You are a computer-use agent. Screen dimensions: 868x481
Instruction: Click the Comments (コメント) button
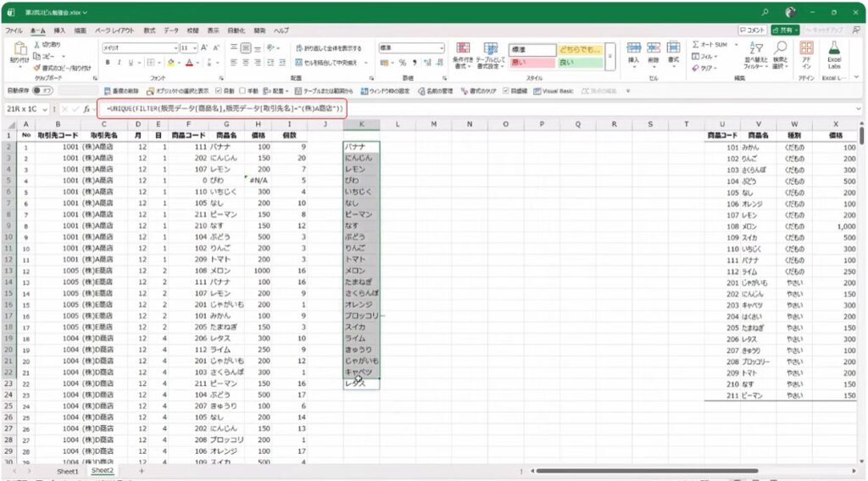pyautogui.click(x=752, y=30)
